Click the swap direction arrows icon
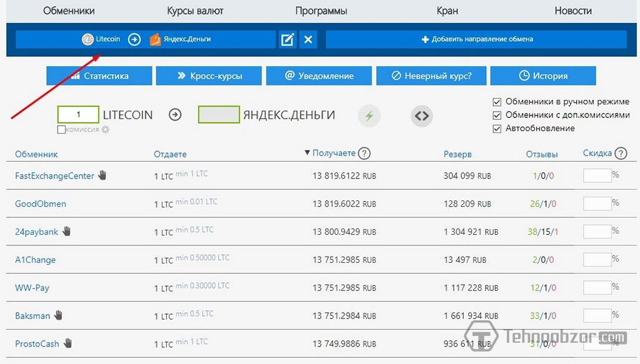This screenshot has width=640, height=364. click(x=422, y=116)
